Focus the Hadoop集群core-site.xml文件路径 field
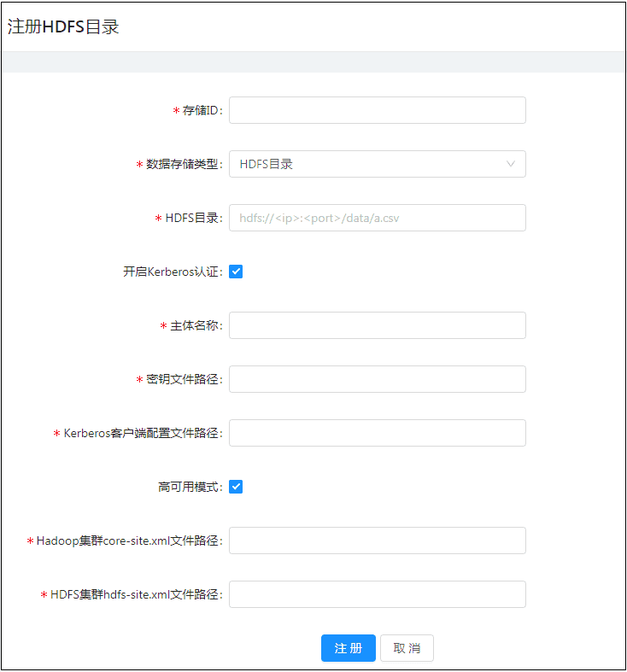 click(x=377, y=541)
